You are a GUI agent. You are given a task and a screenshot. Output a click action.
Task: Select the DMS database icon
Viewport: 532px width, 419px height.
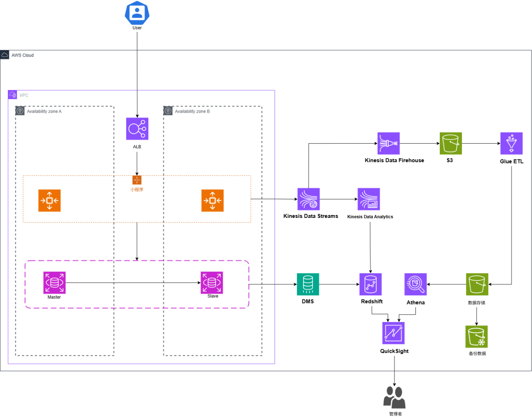(308, 285)
